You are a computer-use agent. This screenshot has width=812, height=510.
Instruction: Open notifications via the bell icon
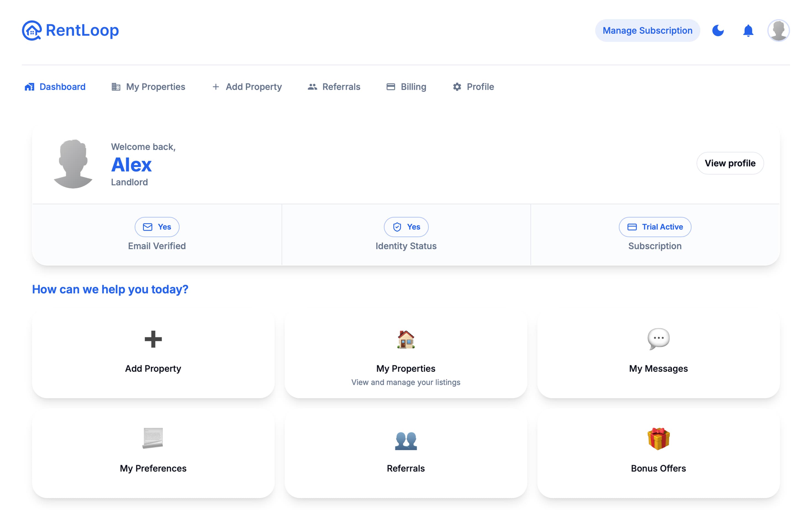click(748, 30)
